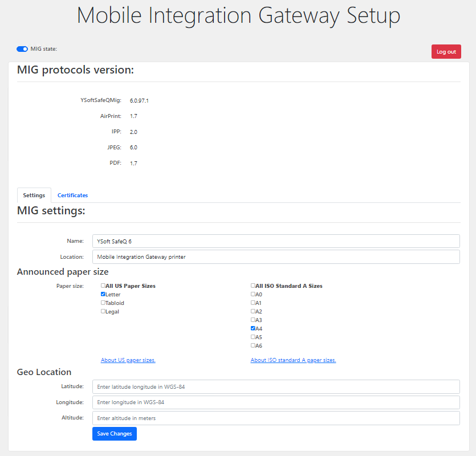Click the Log out button
Viewport: 476px width, 456px height.
tap(446, 52)
